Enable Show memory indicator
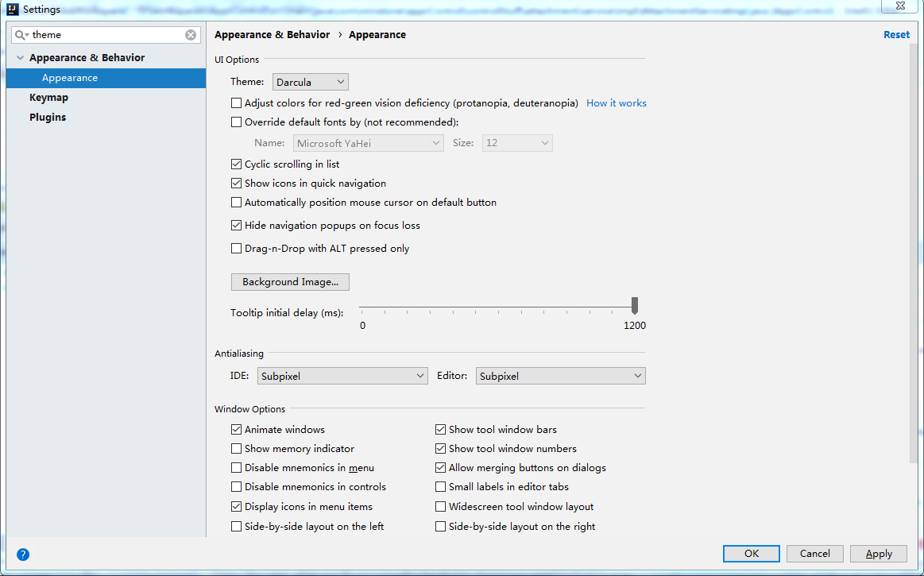 236,449
